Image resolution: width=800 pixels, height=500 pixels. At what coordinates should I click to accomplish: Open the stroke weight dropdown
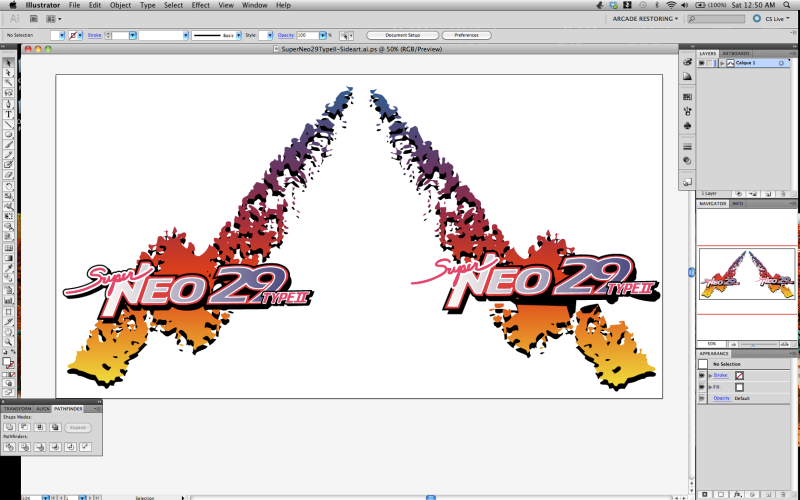[133, 35]
